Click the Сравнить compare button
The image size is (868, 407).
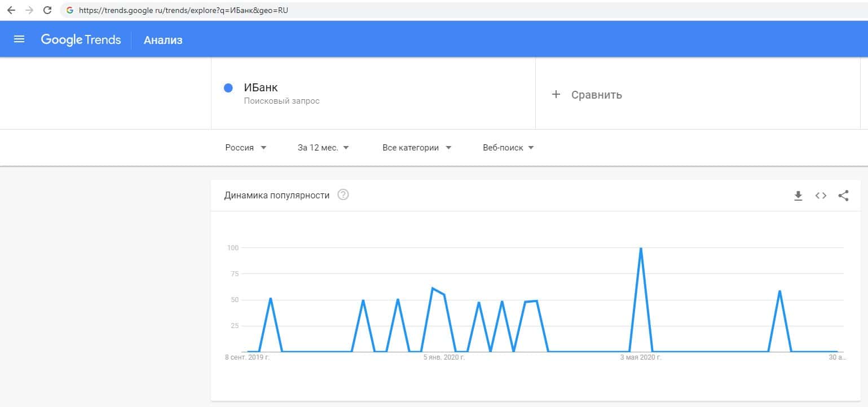coord(596,95)
